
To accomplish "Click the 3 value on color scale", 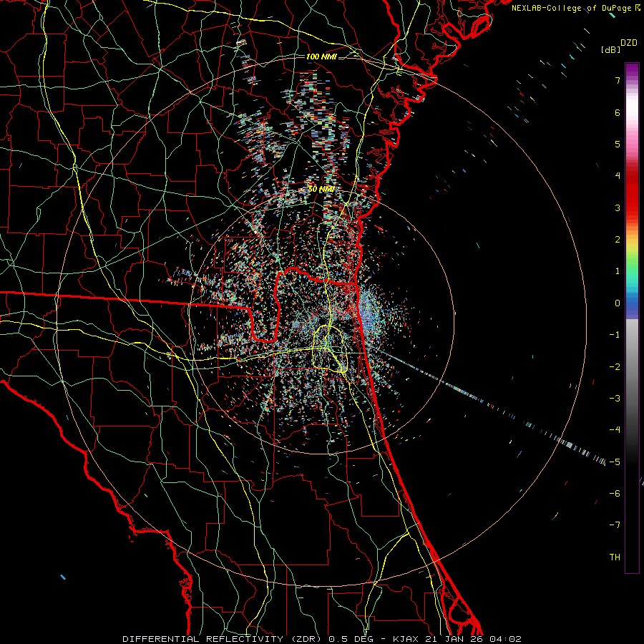I will tap(618, 208).
